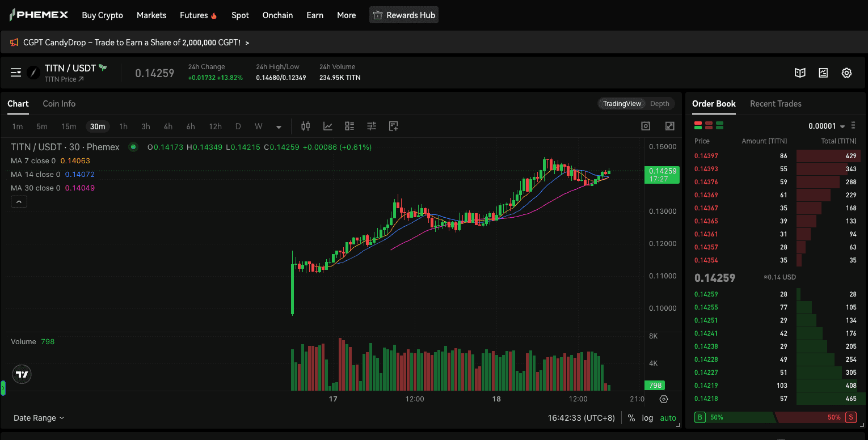This screenshot has width=868, height=440.
Task: Open the chart candle type selector icon
Action: point(305,126)
